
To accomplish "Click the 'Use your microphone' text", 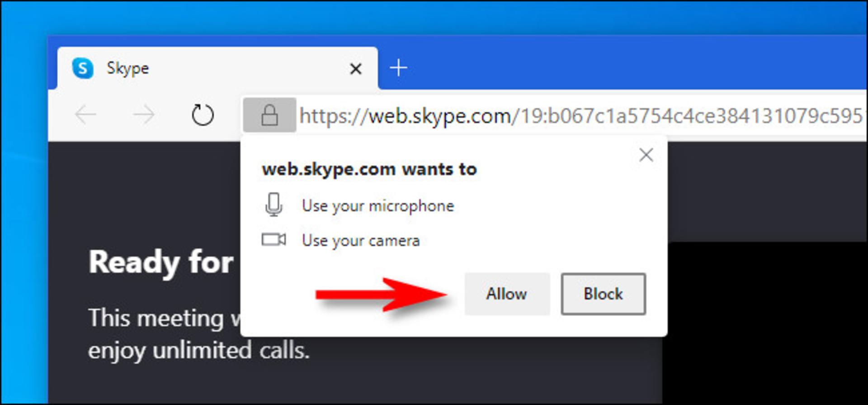I will pyautogui.click(x=378, y=206).
